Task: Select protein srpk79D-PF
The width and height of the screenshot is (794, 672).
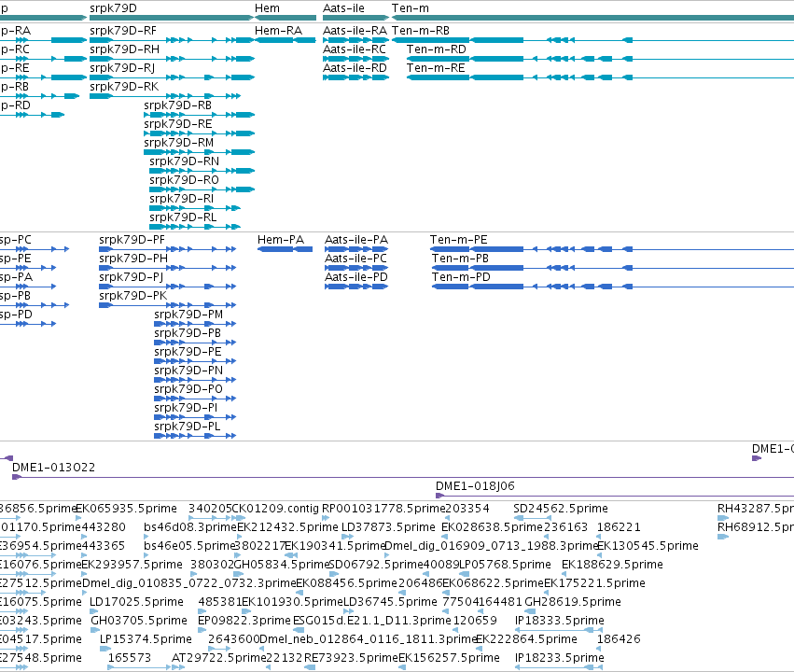Action: pyautogui.click(x=132, y=240)
